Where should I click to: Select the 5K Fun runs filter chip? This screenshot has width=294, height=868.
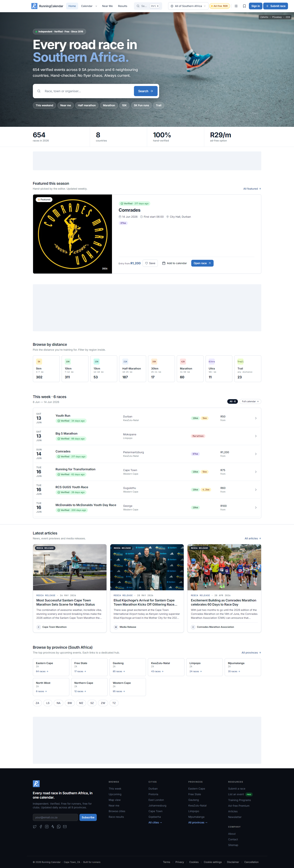[x=141, y=106]
